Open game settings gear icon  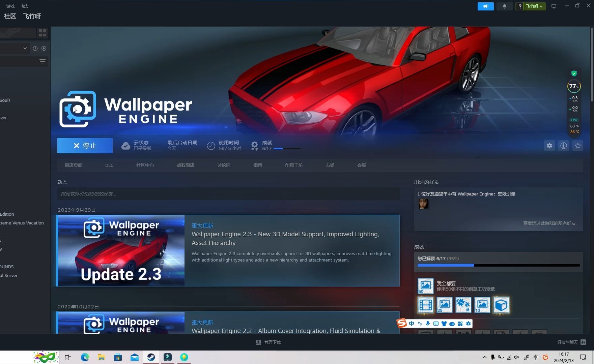coord(549,146)
